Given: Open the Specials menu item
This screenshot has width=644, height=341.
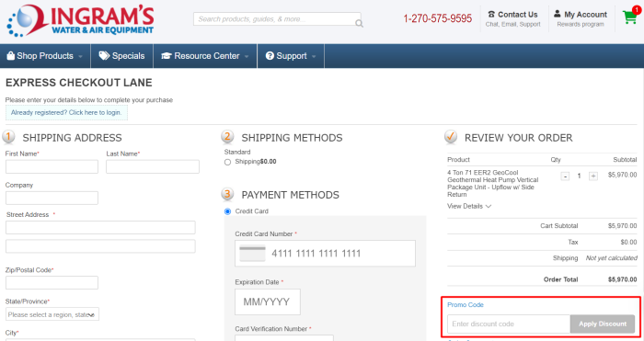Looking at the screenshot, I should click(122, 56).
